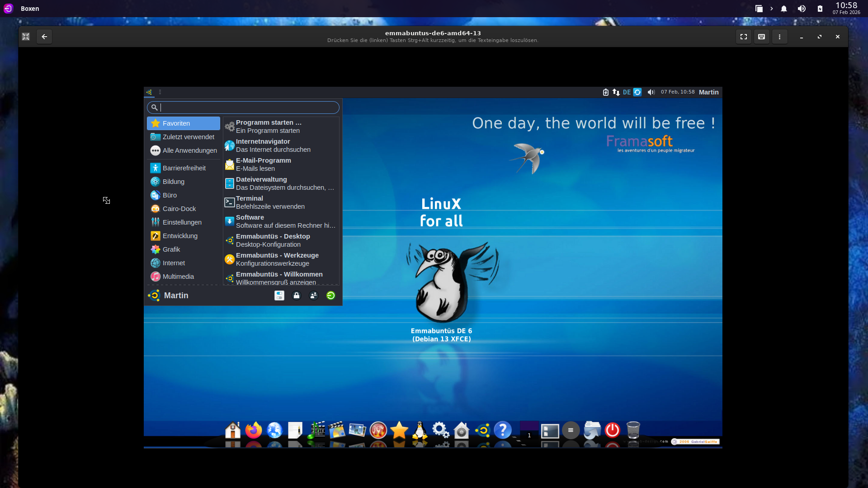
Task: Click the application menu search field
Action: tap(244, 108)
